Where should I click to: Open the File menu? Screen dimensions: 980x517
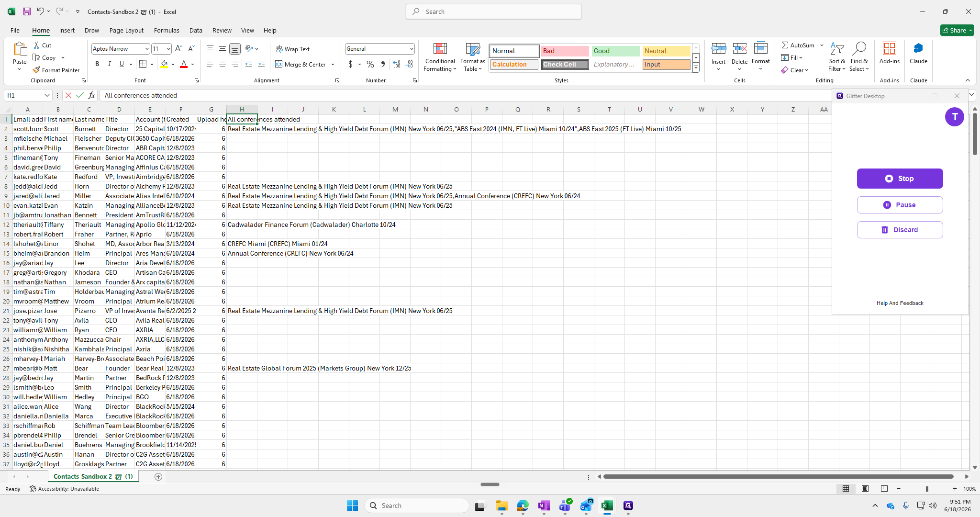point(15,30)
